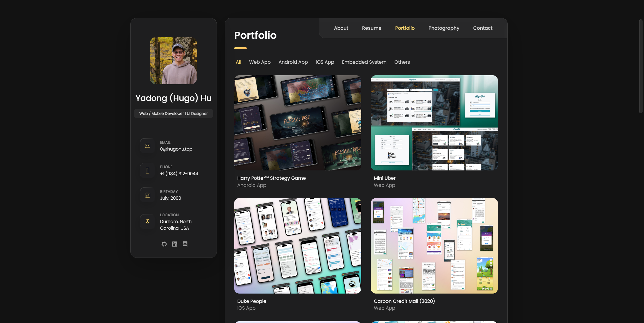This screenshot has width=644, height=323.
Task: Click the email envelope icon
Action: [147, 146]
